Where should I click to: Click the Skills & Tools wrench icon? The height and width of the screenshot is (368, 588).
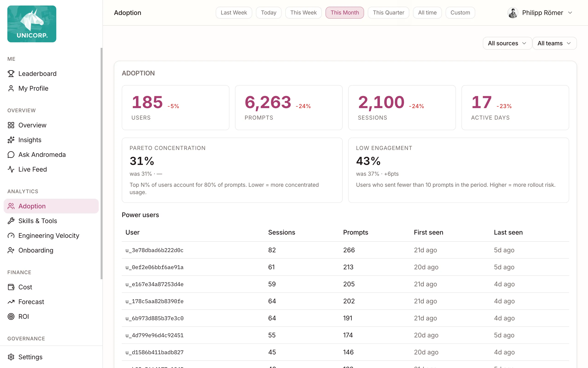tap(11, 221)
